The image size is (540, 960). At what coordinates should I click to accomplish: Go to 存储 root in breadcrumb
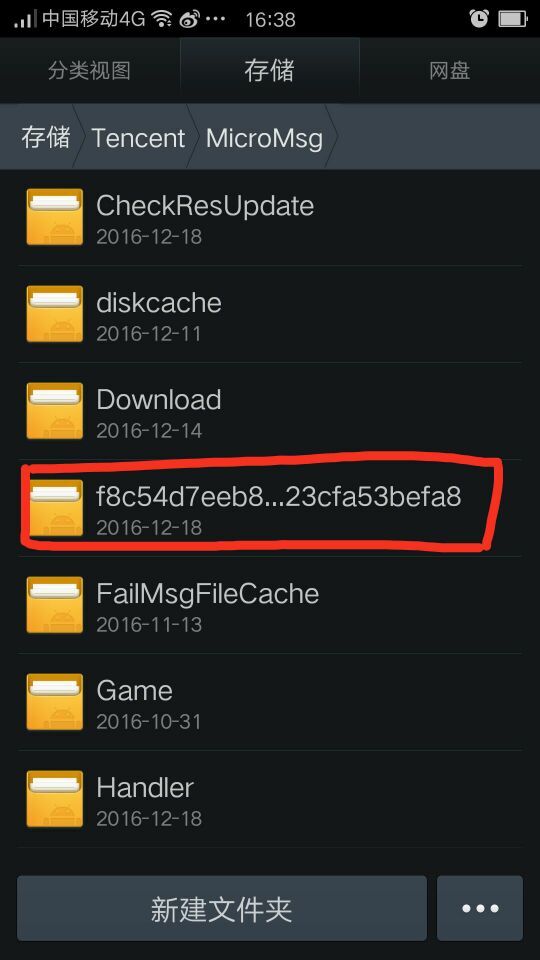[x=45, y=137]
